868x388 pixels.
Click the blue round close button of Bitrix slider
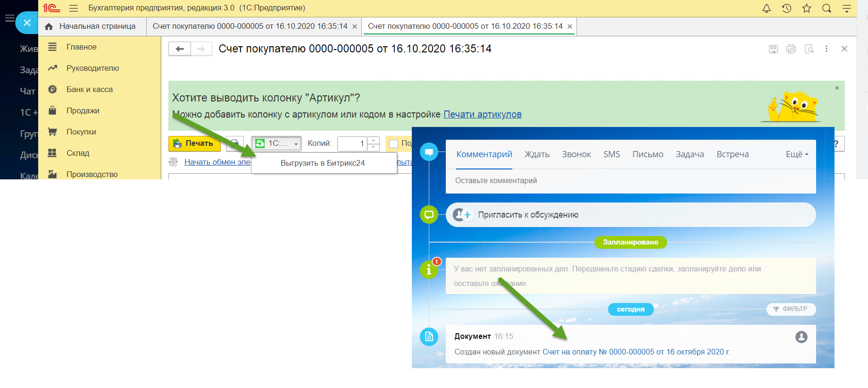point(27,23)
